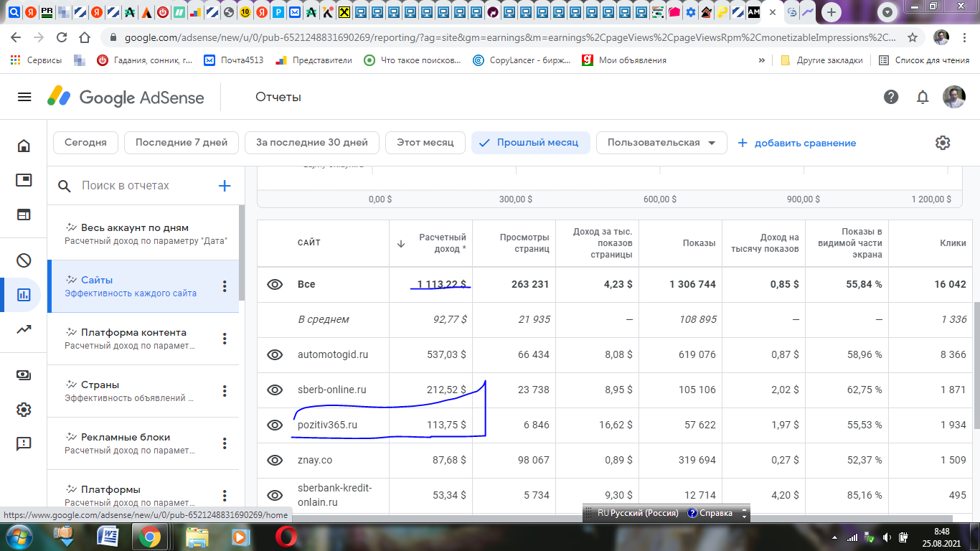The image size is (980, 551).
Task: Open options menu for Платформы report
Action: click(x=225, y=495)
